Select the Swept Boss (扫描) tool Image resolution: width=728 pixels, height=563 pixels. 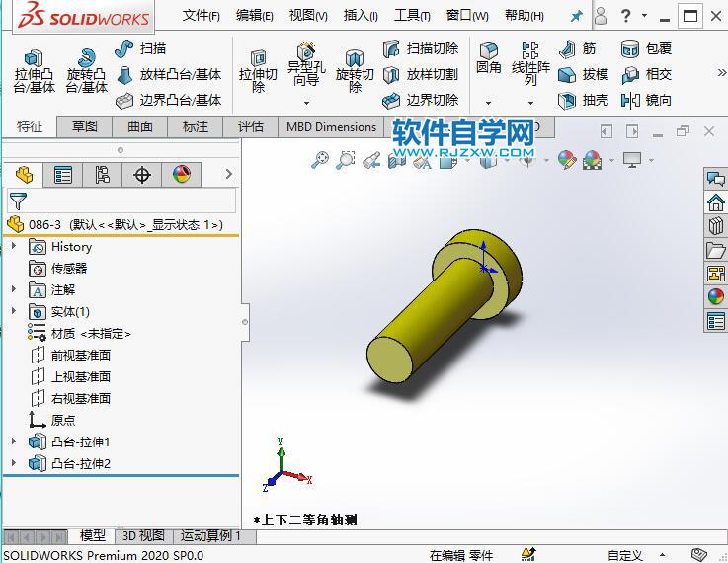140,48
